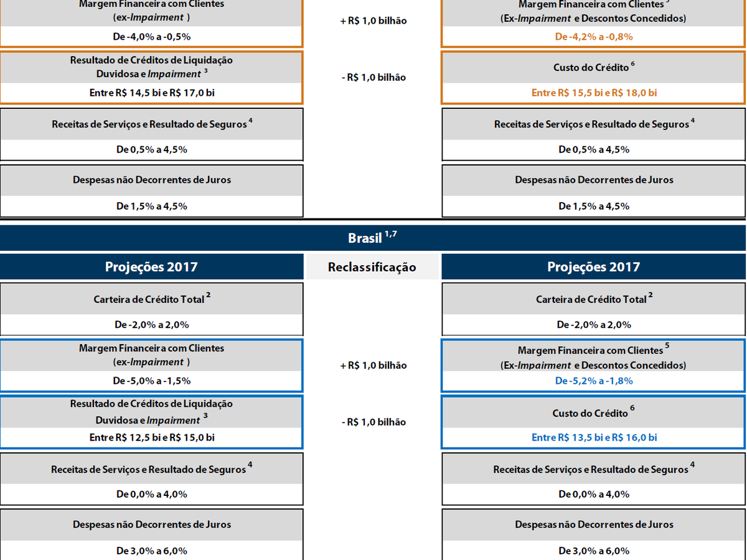
Task: Select the text De -5,0% a -1,5%
Action: tap(151, 381)
